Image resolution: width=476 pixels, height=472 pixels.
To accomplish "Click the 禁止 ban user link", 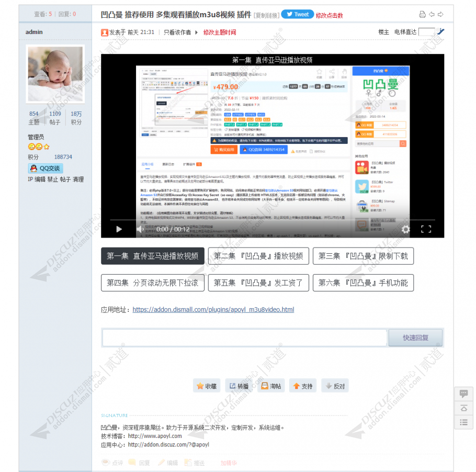I will coord(52,179).
